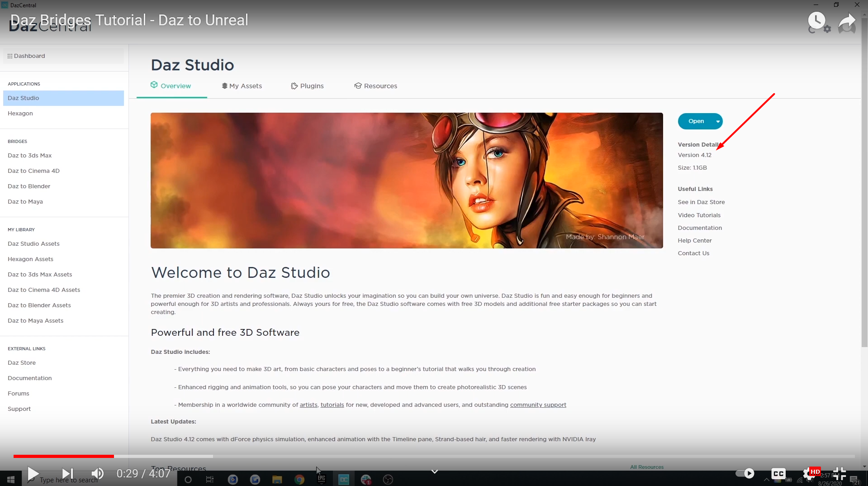Click the video title Daz Bridges Tutorial
Viewport: 868px width, 486px height.
129,20
